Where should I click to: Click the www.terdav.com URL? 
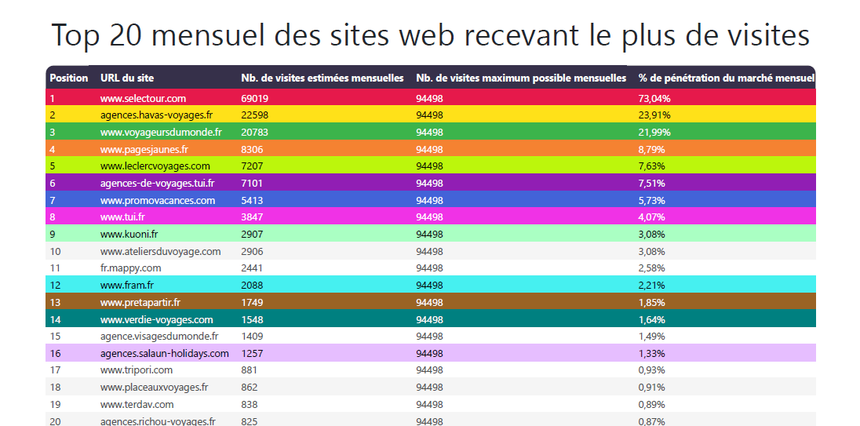point(136,404)
